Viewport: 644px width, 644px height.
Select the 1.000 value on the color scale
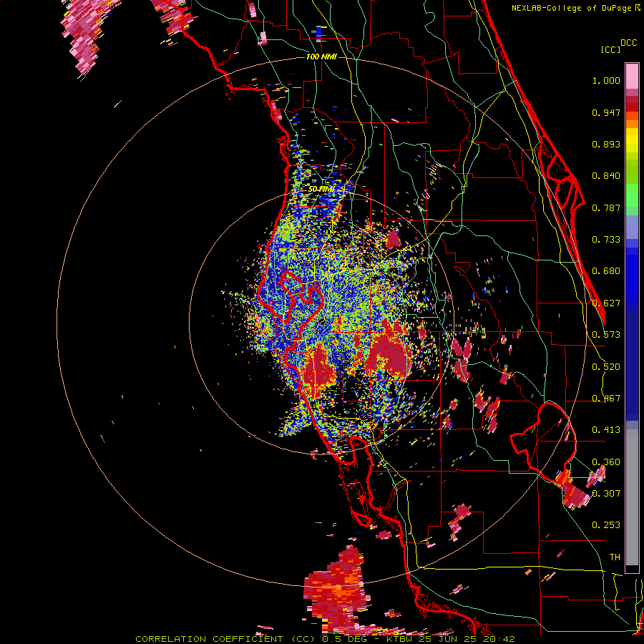coord(606,80)
